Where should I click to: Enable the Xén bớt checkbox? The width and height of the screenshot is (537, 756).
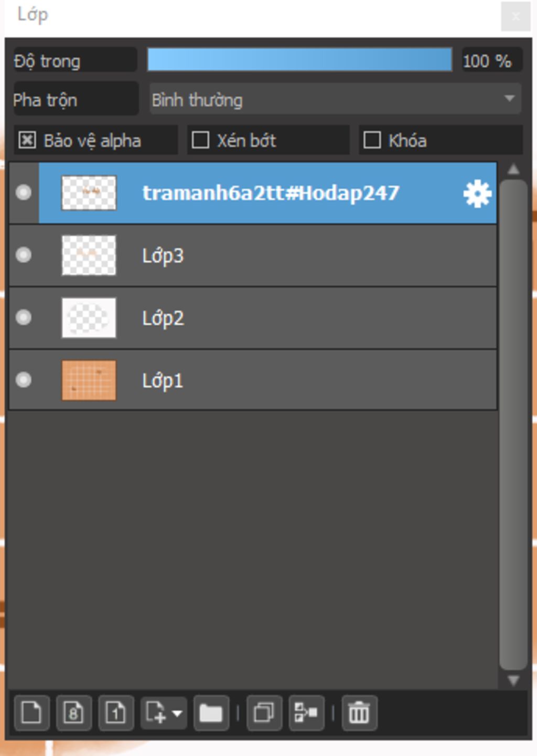[x=200, y=140]
